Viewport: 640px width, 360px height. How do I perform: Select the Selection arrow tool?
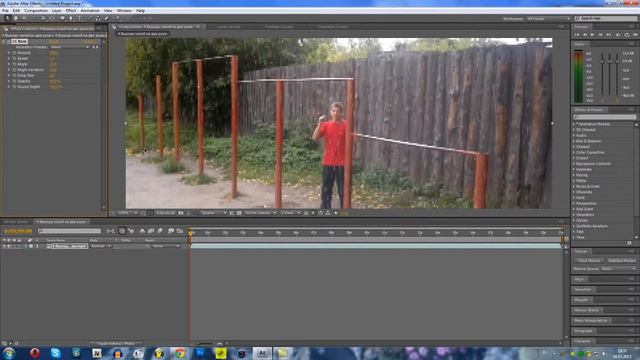(7, 18)
